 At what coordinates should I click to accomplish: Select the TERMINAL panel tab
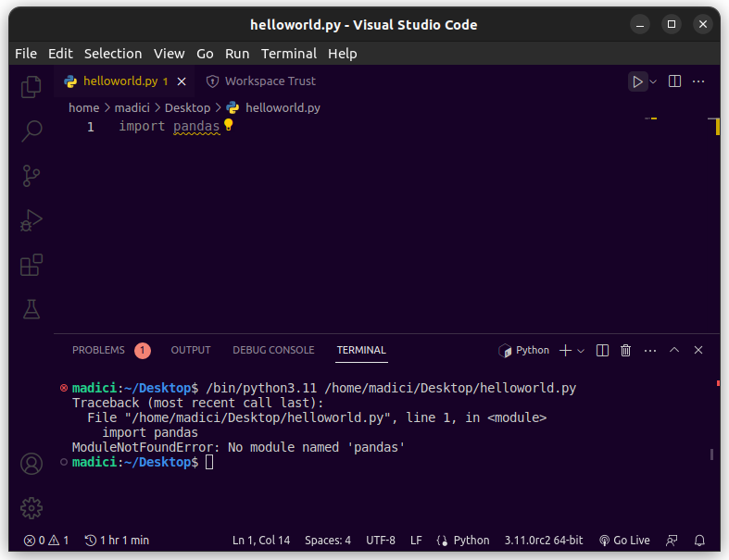coord(361,350)
